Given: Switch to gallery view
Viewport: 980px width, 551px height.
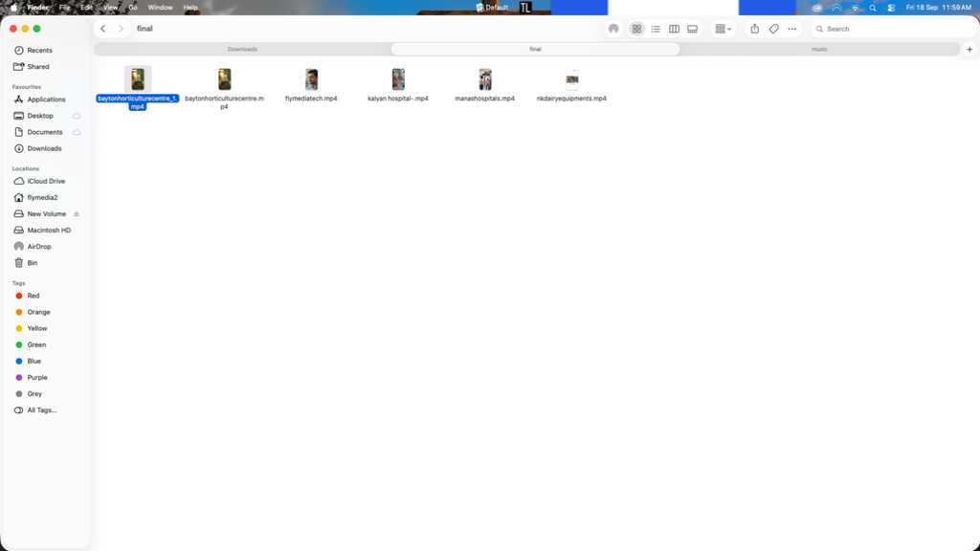Looking at the screenshot, I should coord(693,29).
